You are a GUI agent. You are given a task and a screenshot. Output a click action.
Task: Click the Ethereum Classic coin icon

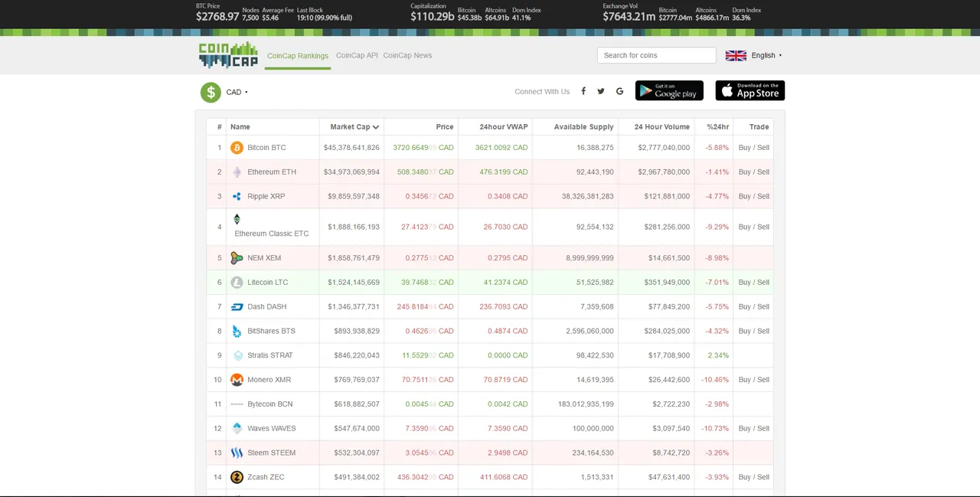[237, 220]
